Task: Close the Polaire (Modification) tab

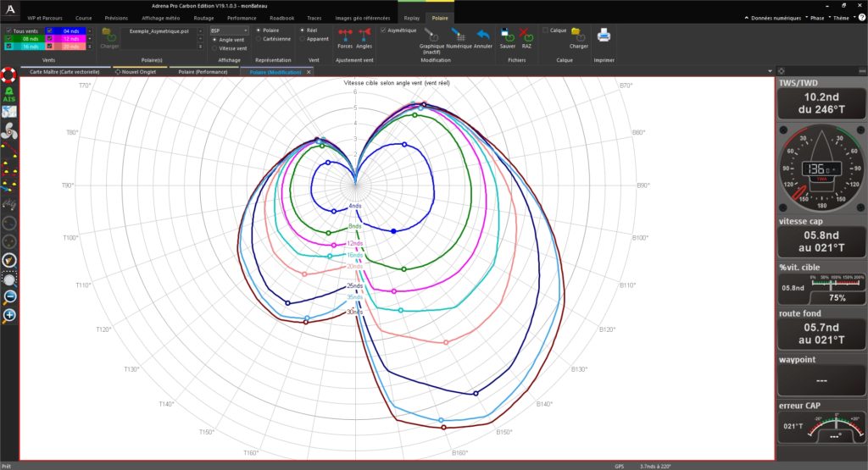Action: coord(309,72)
